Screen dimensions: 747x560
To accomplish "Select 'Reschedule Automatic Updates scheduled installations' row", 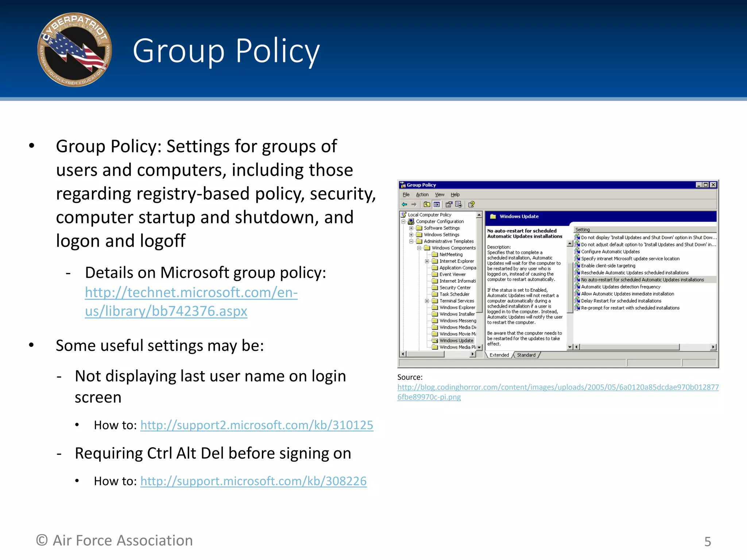I will 635,273.
